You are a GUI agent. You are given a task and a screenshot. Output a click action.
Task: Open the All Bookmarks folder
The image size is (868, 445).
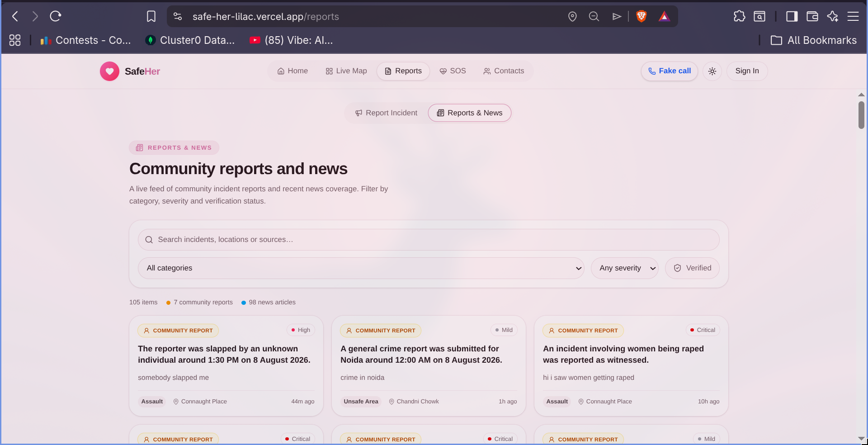814,40
